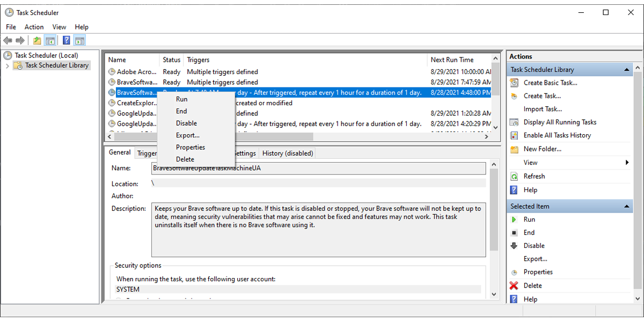Expand the Task Scheduler Library tree node

tap(8, 65)
